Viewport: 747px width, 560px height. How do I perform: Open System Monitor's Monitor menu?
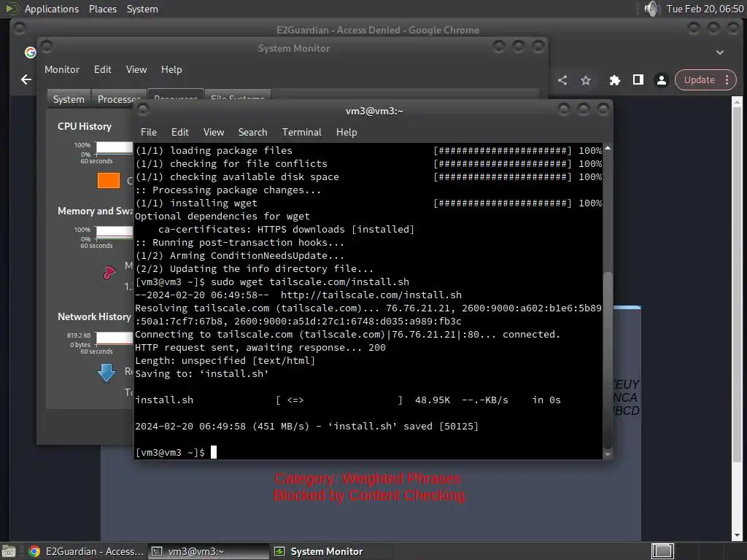(x=62, y=69)
